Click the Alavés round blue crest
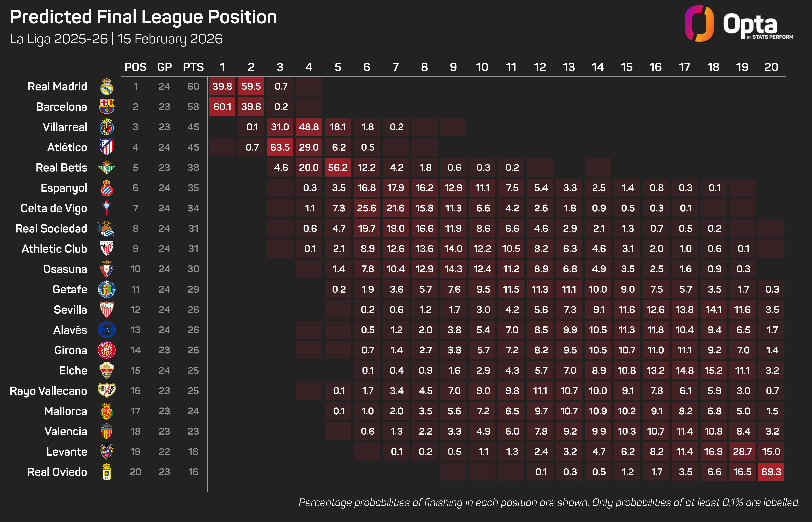Screen dimensions: 812x522 [x=106, y=330]
